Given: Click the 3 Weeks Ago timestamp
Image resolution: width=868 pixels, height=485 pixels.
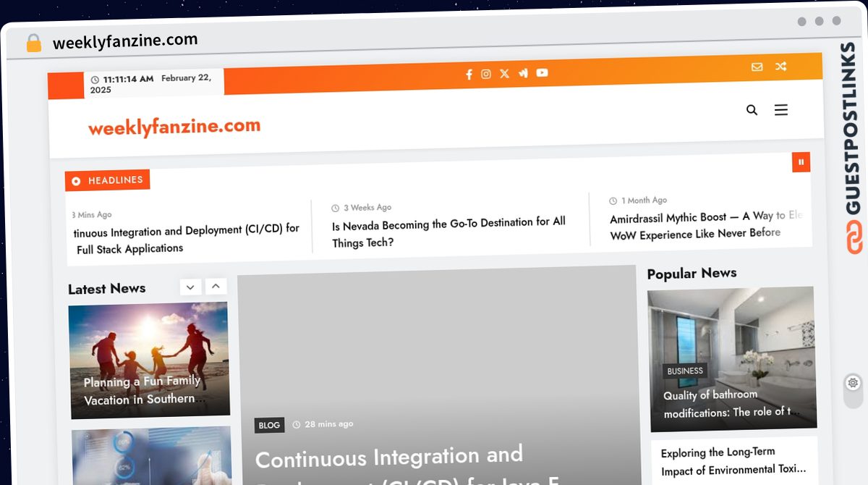Looking at the screenshot, I should coord(362,208).
